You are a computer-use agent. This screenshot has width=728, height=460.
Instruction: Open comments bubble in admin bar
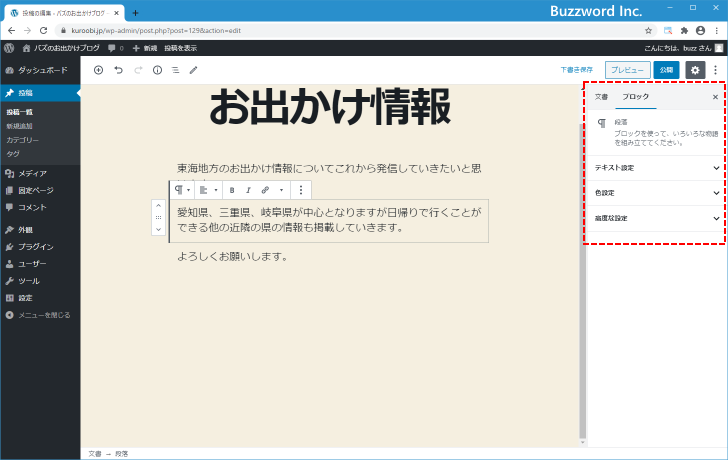click(x=116, y=48)
